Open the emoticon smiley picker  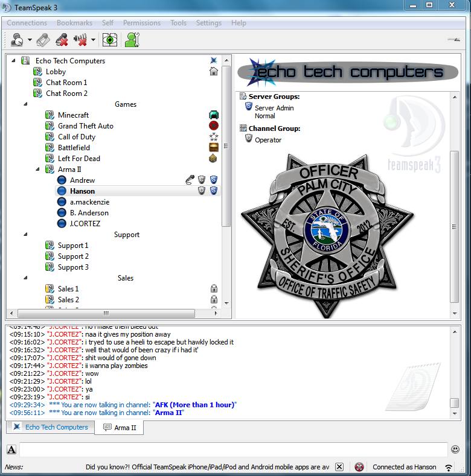455,449
